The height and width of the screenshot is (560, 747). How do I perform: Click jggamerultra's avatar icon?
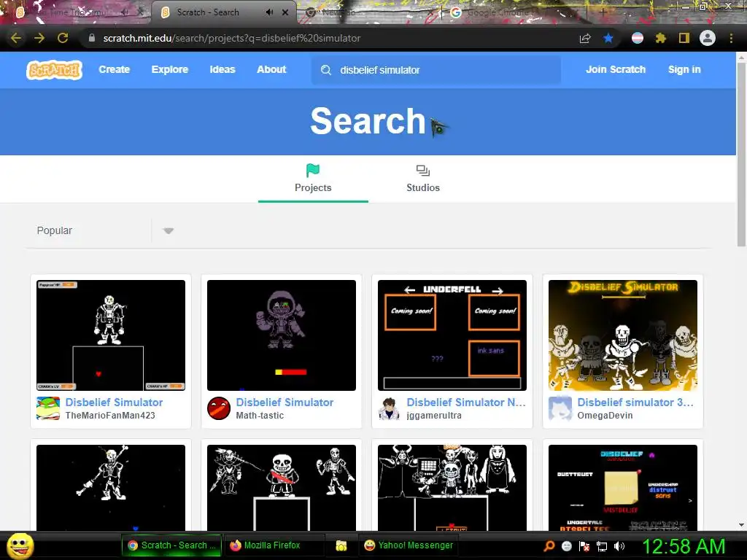pos(390,408)
